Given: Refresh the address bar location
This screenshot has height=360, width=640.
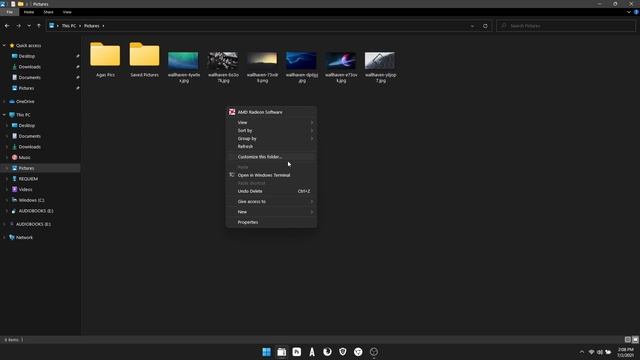Looking at the screenshot, I should (x=485, y=26).
